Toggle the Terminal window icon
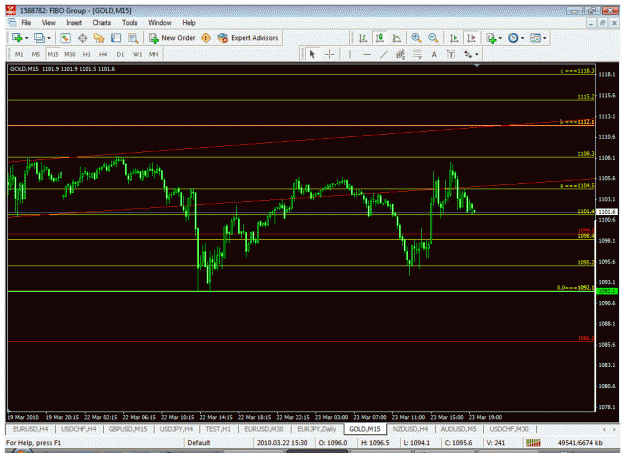This screenshot has width=625, height=453. 116,38
